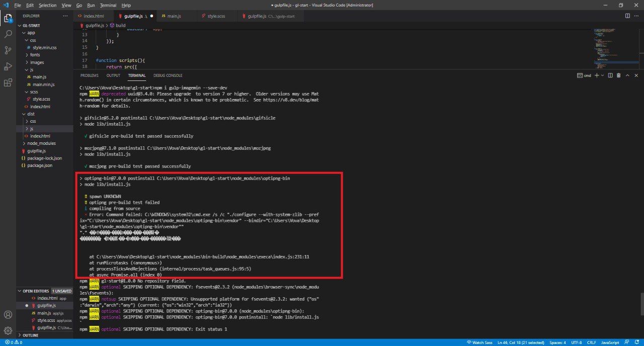
Task: Click Spaces: 4 indentation setting
Action: click(x=557, y=342)
